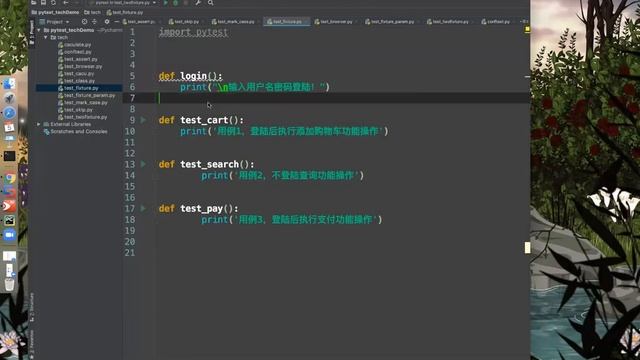Show hidden editor tabs overflow list

click(x=525, y=21)
